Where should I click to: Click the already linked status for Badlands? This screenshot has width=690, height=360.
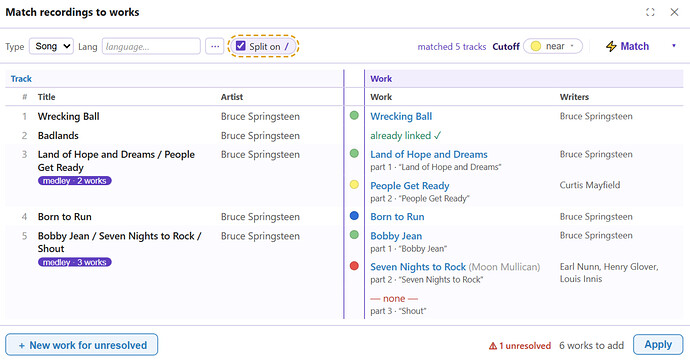405,136
